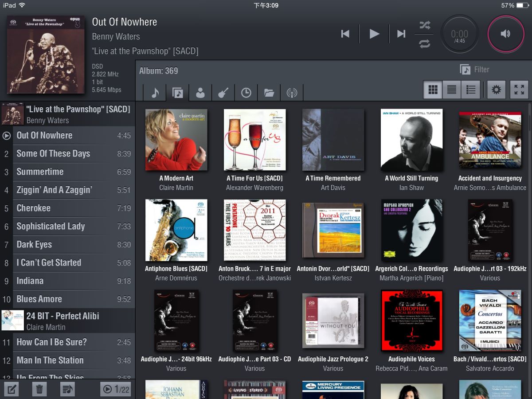532x399 pixels.
Task: Play track Man In The Station
Action: point(67,360)
